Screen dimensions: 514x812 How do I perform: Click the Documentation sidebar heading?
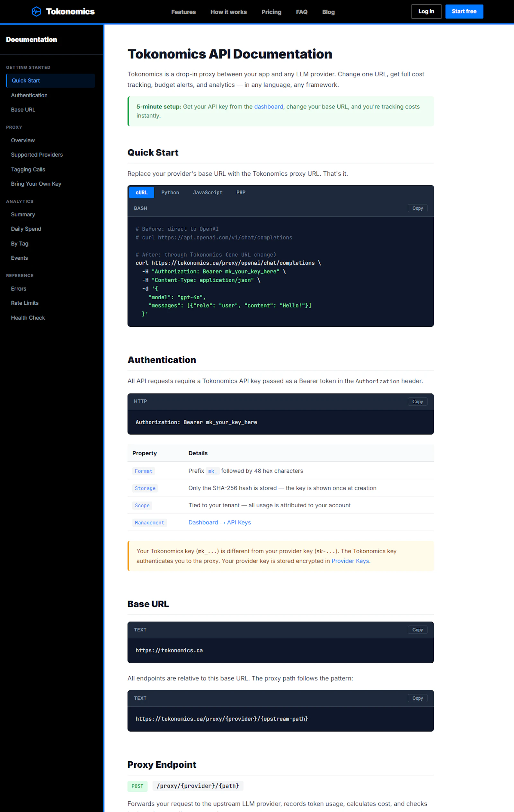(x=31, y=39)
